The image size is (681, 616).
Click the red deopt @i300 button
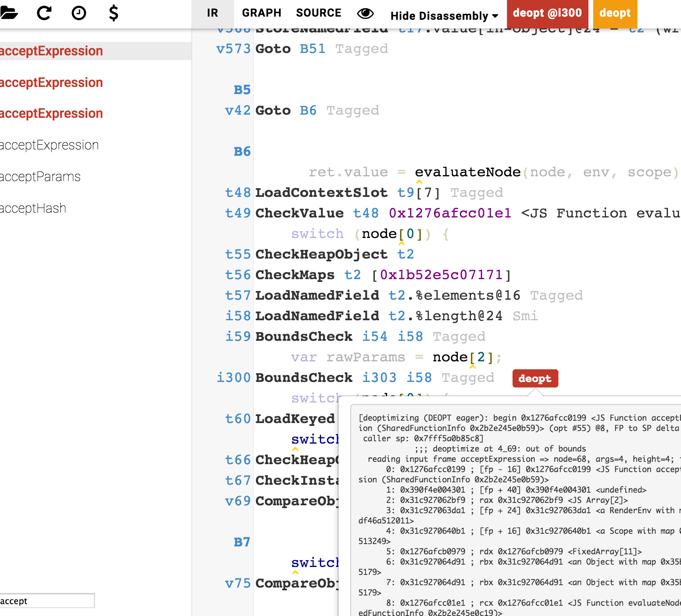[x=547, y=14]
